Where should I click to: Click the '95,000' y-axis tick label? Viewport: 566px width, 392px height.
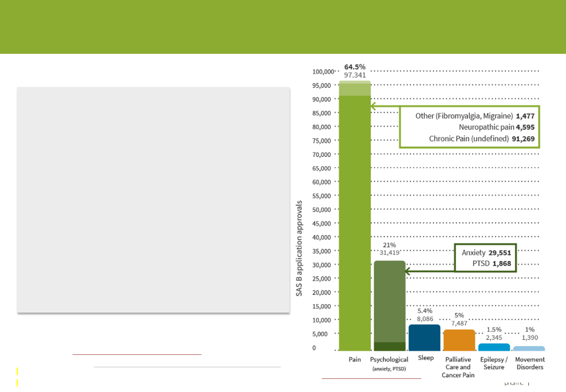(321, 86)
